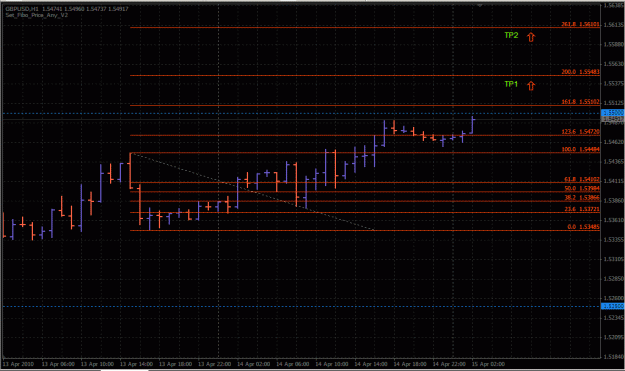Click the blue 1.55000 price tag on axis
The width and height of the screenshot is (625, 371).
tap(613, 113)
